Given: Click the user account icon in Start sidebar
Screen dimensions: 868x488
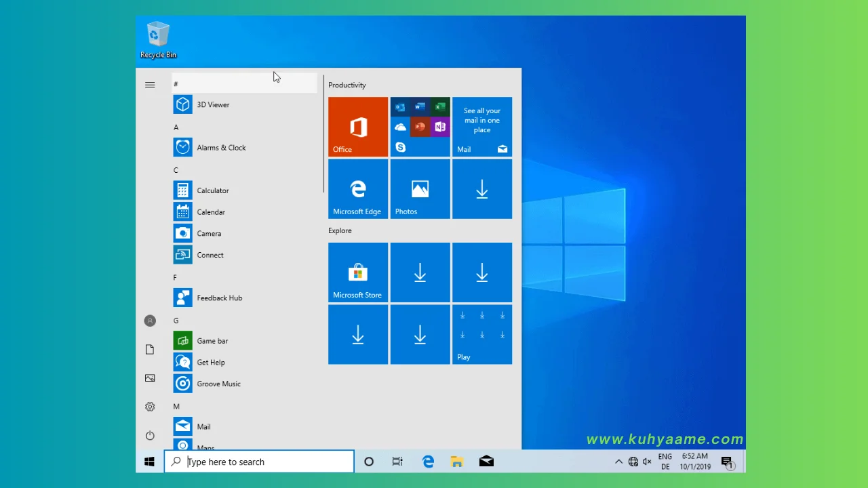Looking at the screenshot, I should (150, 321).
